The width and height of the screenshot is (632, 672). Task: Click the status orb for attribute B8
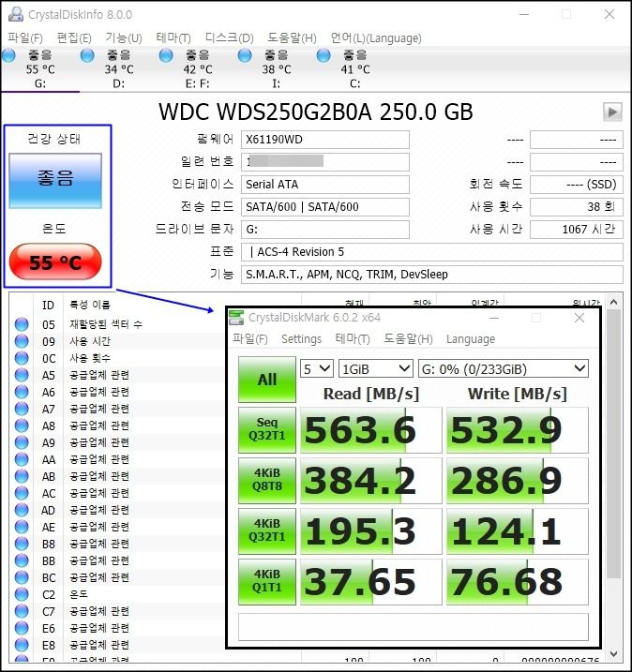(x=22, y=544)
